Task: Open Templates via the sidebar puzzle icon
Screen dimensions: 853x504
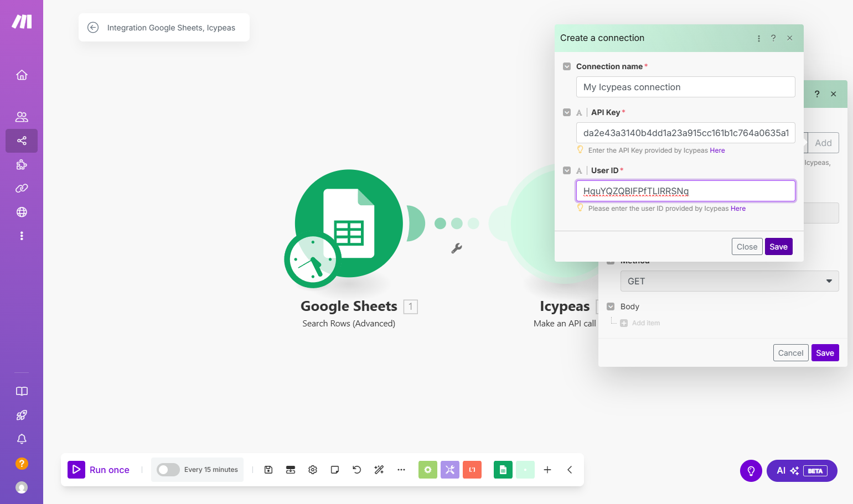Action: (x=22, y=164)
